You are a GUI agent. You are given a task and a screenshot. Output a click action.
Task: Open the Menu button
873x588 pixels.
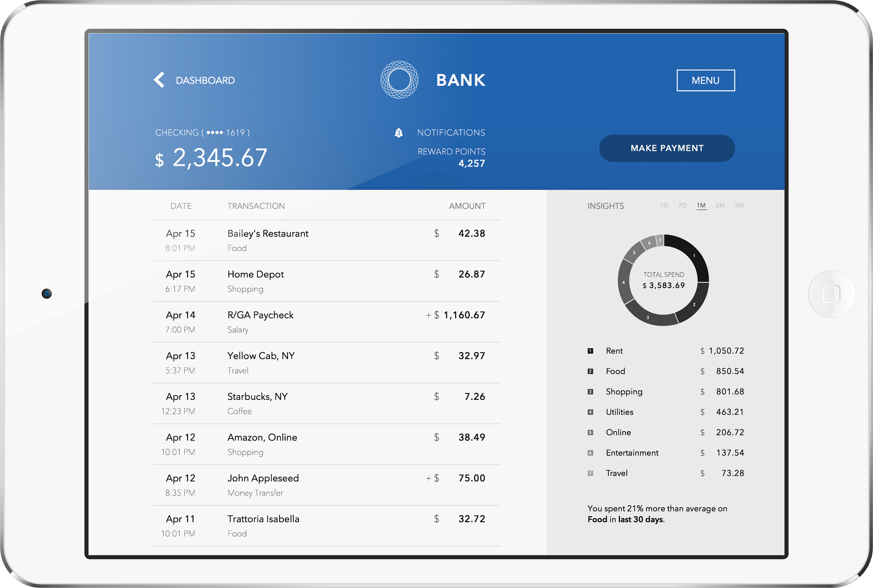(x=705, y=80)
